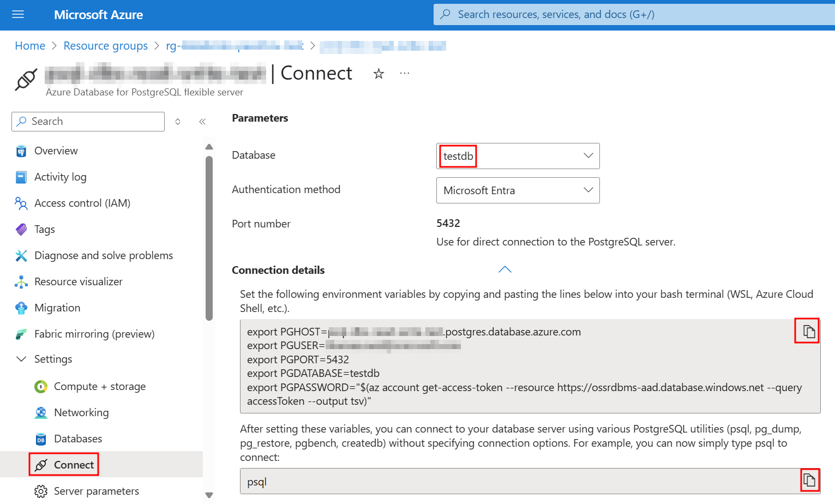Open Activity log menu item
The height and width of the screenshot is (504, 835).
60,177
